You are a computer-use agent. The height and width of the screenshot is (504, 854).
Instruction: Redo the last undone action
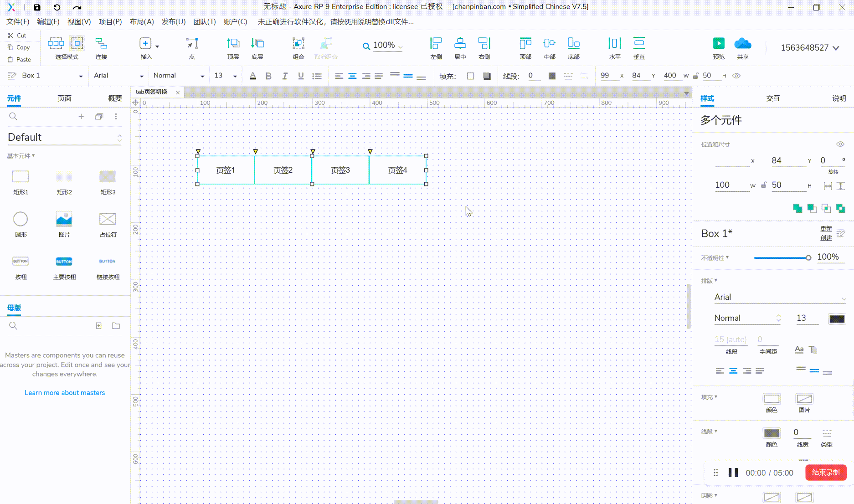pyautogui.click(x=77, y=7)
